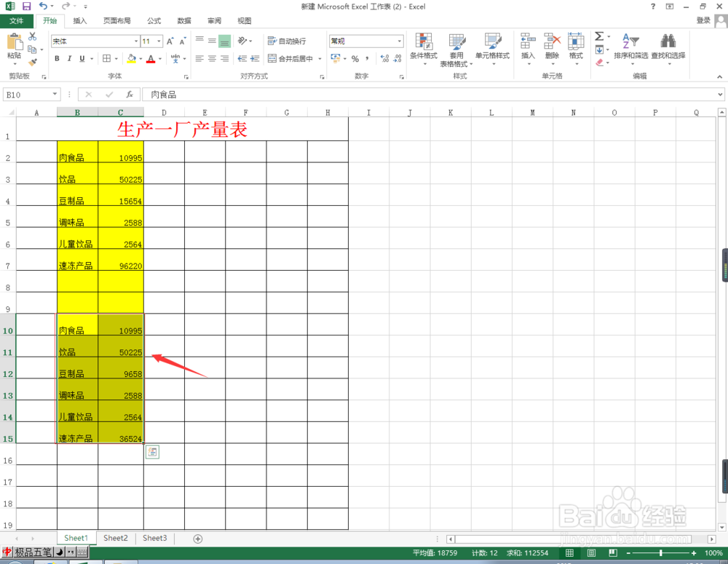Decrease font size with the smaller A icon
Viewport: 728px width, 564px height.
[x=183, y=41]
